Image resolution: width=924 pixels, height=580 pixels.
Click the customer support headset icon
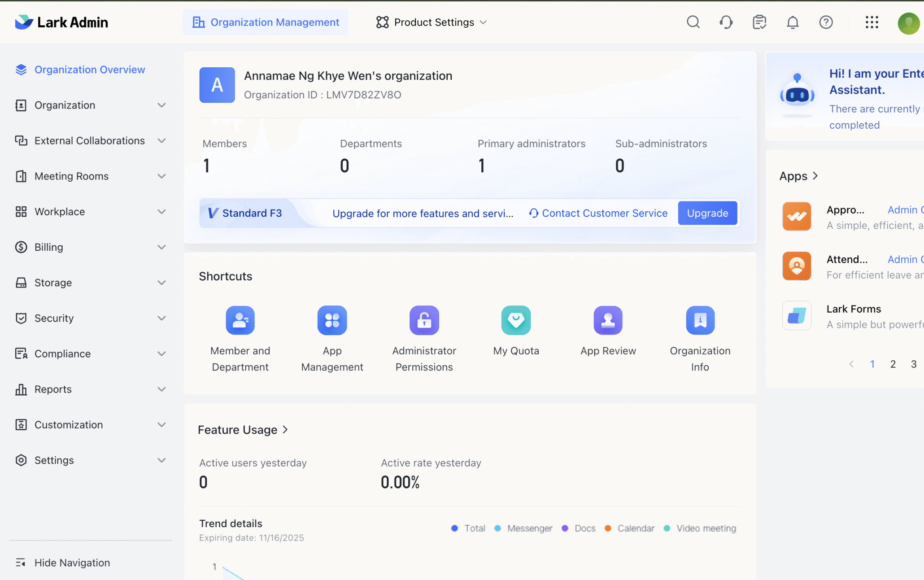tap(726, 22)
